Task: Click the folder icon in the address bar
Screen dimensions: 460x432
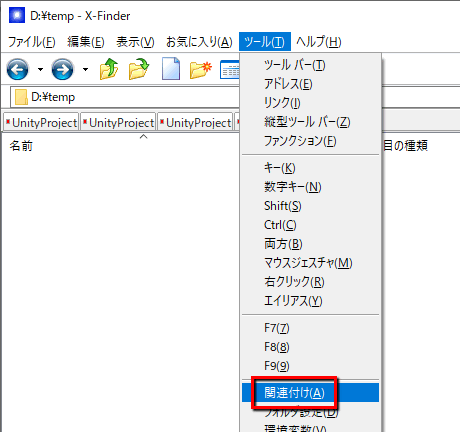Action: coord(21,97)
